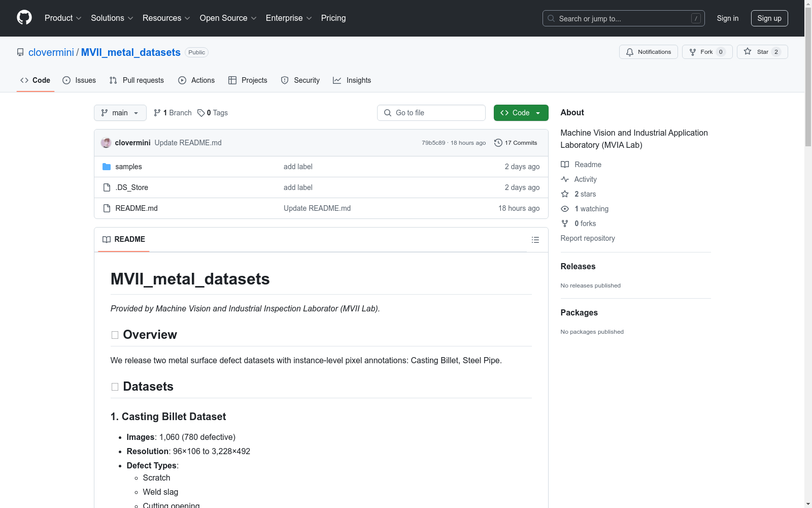View the 2 stars link
This screenshot has height=508, width=812.
[x=585, y=194]
